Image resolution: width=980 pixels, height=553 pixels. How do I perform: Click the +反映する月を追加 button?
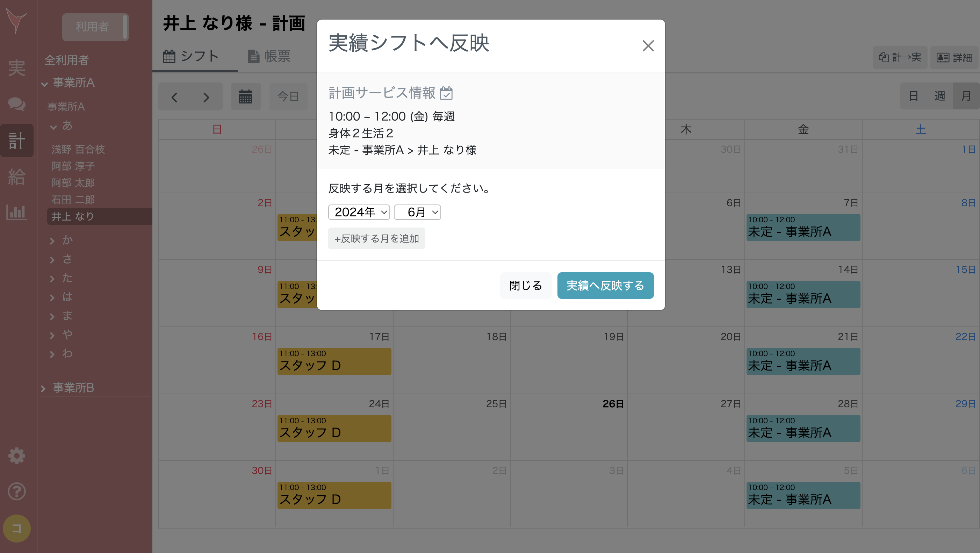[377, 238]
